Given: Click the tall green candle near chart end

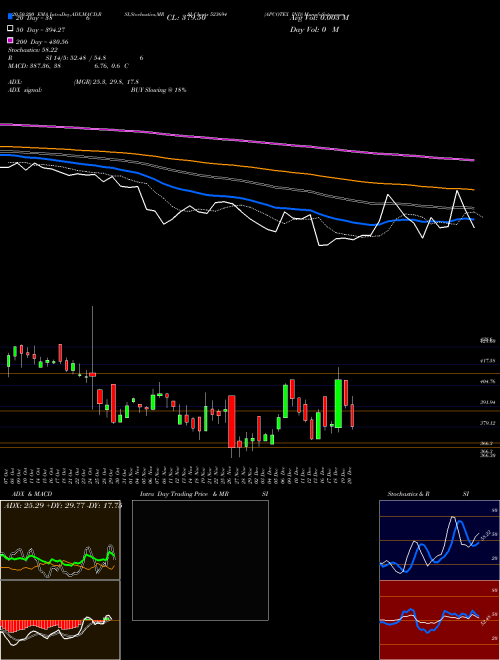Looking at the screenshot, I should click(x=338, y=404).
